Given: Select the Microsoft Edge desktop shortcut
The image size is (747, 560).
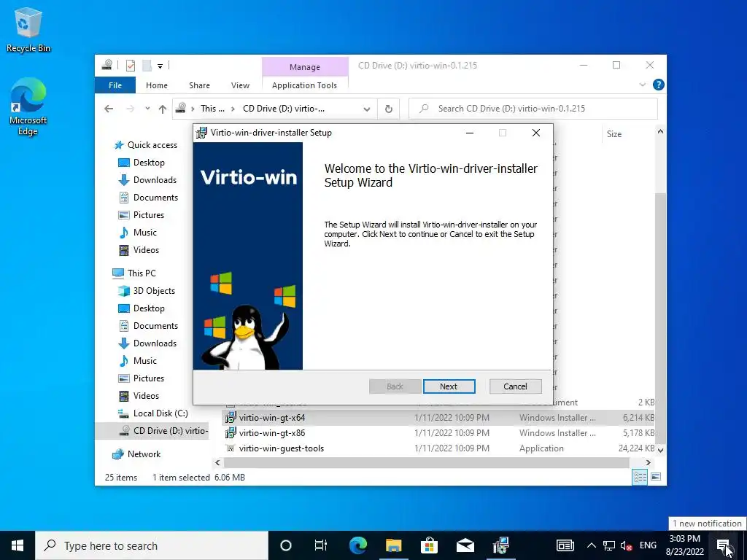Looking at the screenshot, I should click(28, 108).
